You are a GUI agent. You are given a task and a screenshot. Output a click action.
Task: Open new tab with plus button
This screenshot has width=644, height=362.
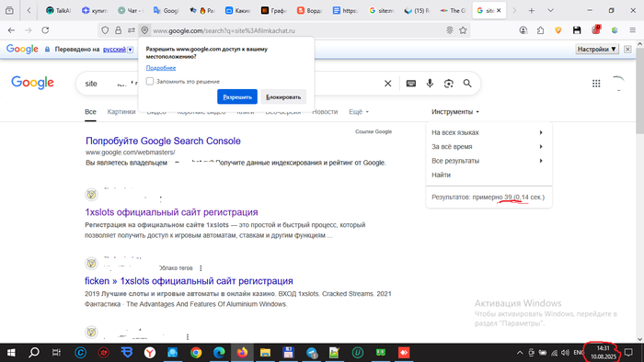tap(532, 11)
